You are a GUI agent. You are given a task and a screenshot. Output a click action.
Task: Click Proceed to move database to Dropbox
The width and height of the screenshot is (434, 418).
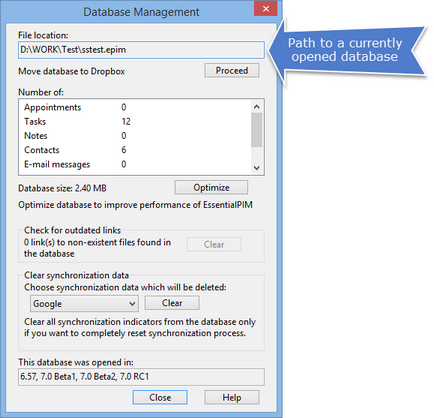pos(232,70)
